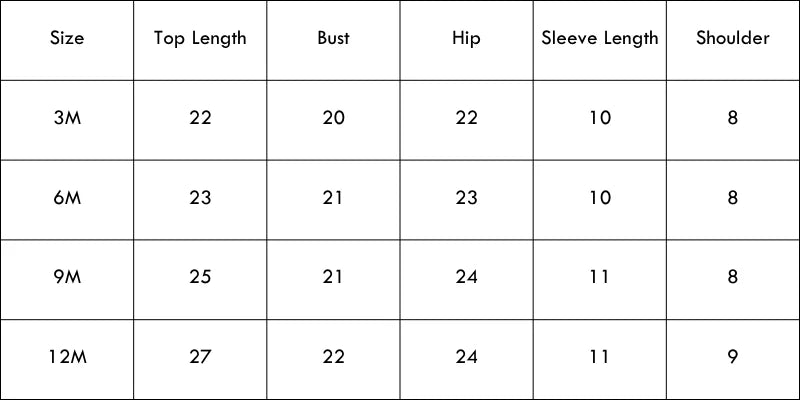Image resolution: width=800 pixels, height=400 pixels.
Task: Click the Sleeve Length value for 9M
Action: 600,278
